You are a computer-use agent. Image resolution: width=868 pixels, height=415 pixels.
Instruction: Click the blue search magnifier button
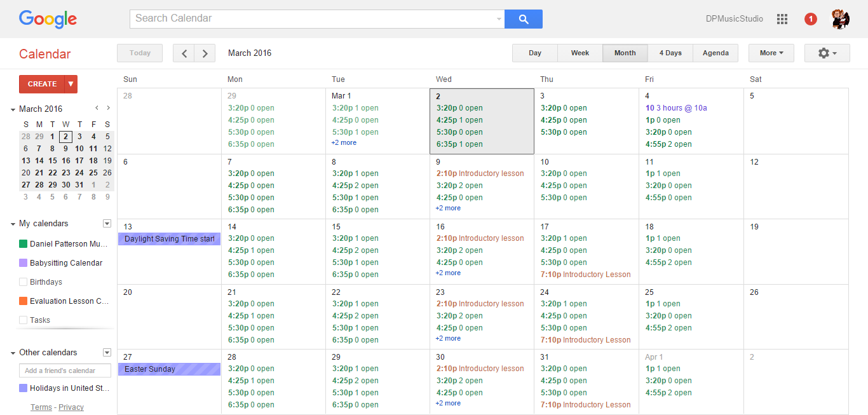coord(524,19)
